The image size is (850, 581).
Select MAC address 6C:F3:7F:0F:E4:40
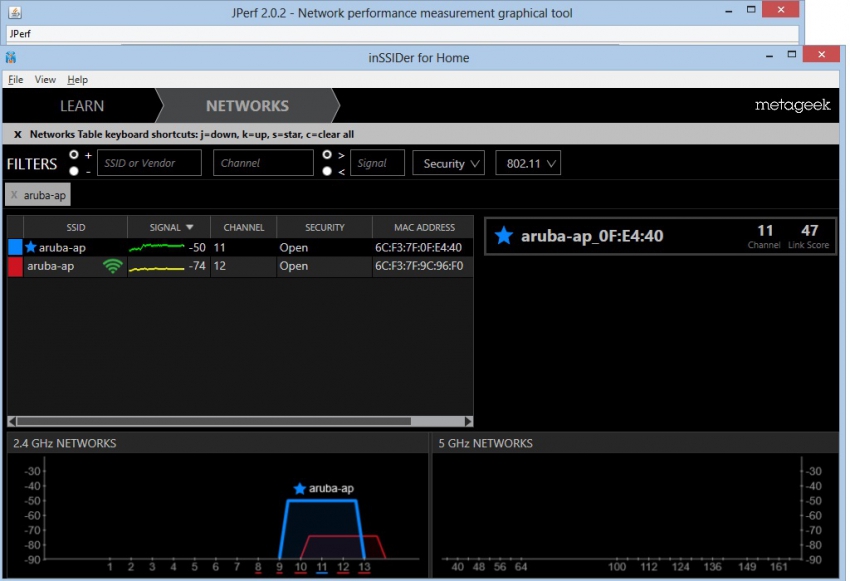pos(418,248)
